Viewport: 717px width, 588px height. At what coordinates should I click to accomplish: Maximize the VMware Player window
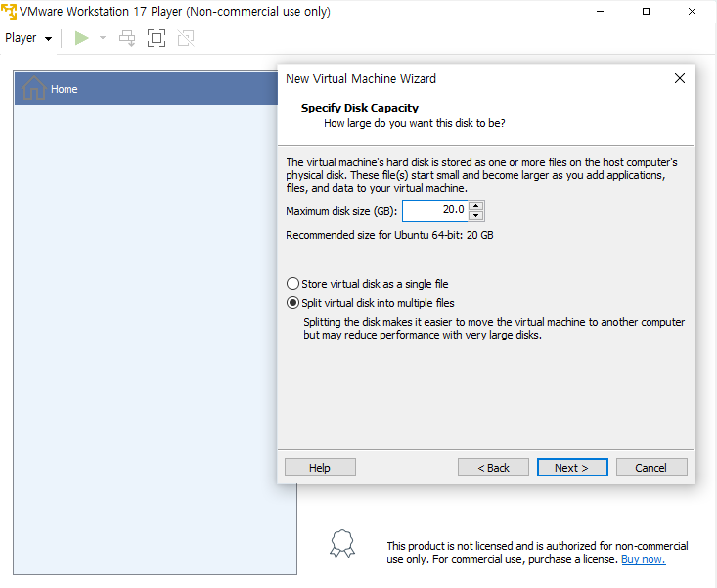[x=646, y=12]
